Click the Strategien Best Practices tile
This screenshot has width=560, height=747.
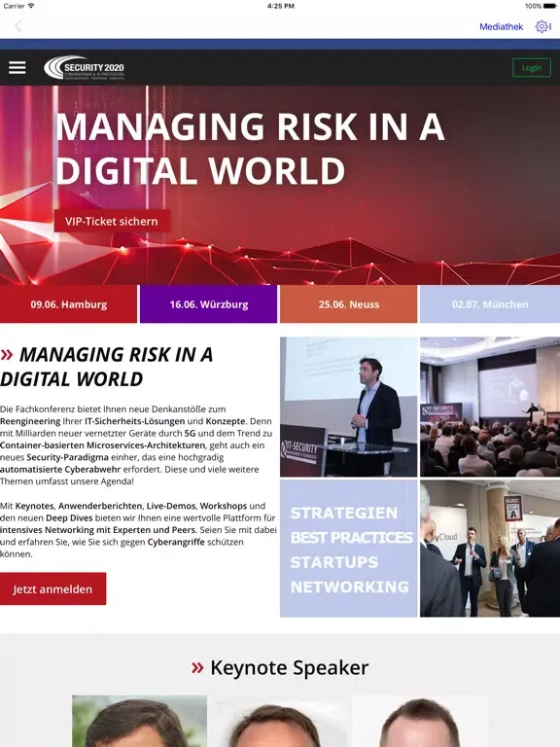pyautogui.click(x=349, y=549)
